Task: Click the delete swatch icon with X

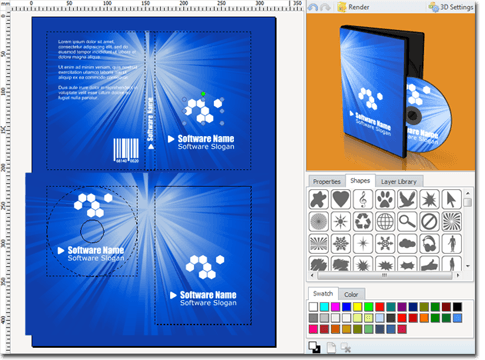Action: coord(346,347)
